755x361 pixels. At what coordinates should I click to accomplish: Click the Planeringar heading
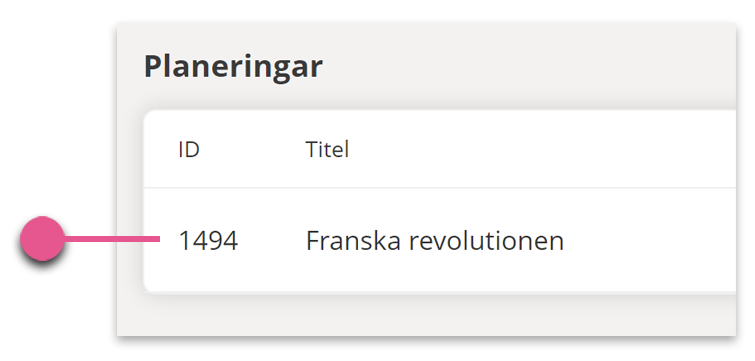click(x=233, y=66)
